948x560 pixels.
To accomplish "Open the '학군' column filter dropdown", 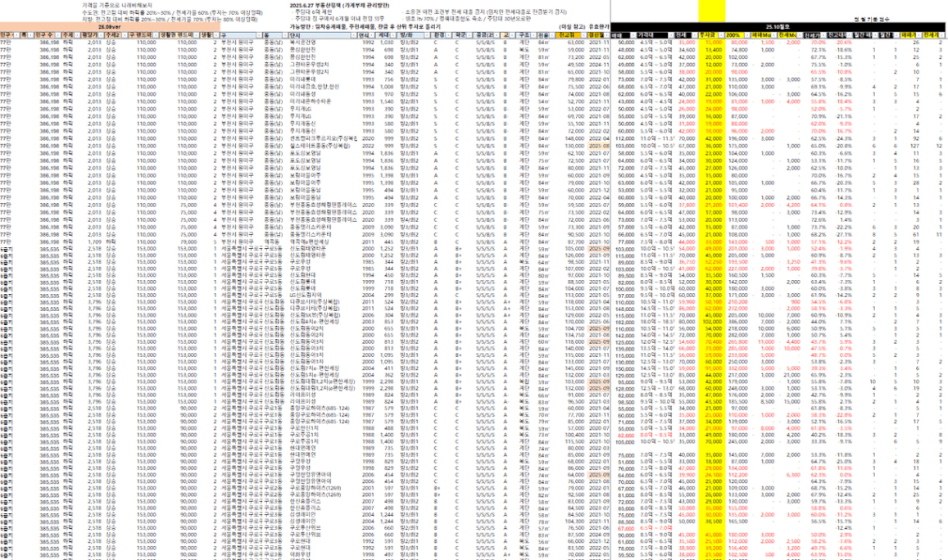I will coord(469,35).
